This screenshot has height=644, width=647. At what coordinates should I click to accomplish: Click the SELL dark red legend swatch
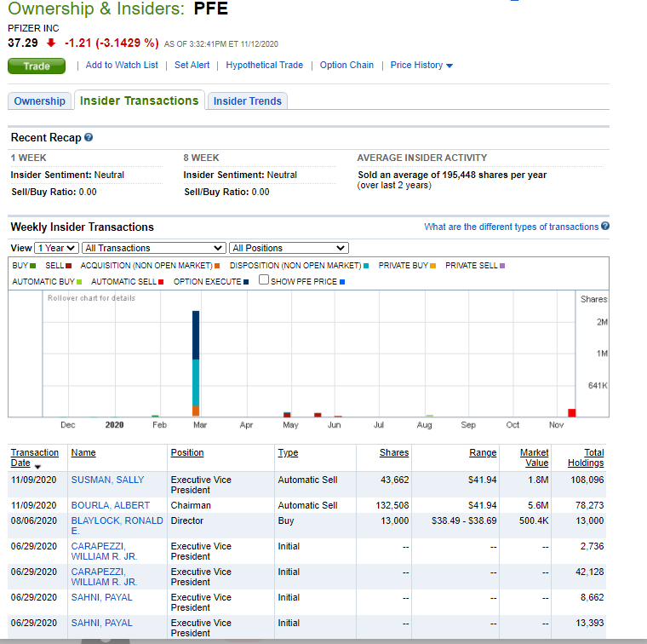[x=68, y=266]
